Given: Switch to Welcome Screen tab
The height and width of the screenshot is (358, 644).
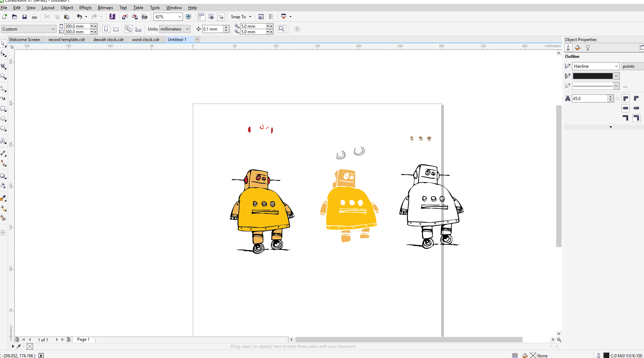Looking at the screenshot, I should point(25,40).
